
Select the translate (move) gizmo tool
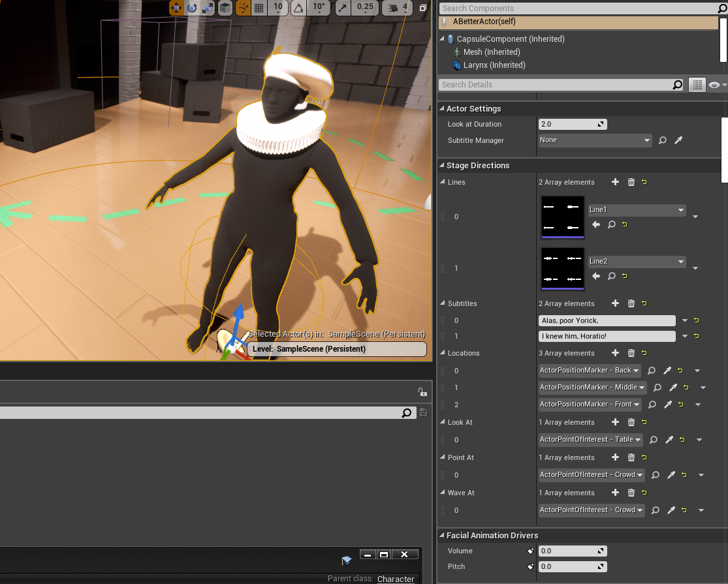176,8
